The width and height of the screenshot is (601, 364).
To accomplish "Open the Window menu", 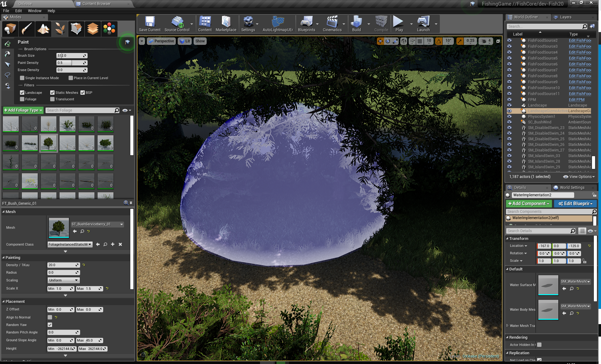I will pos(35,11).
